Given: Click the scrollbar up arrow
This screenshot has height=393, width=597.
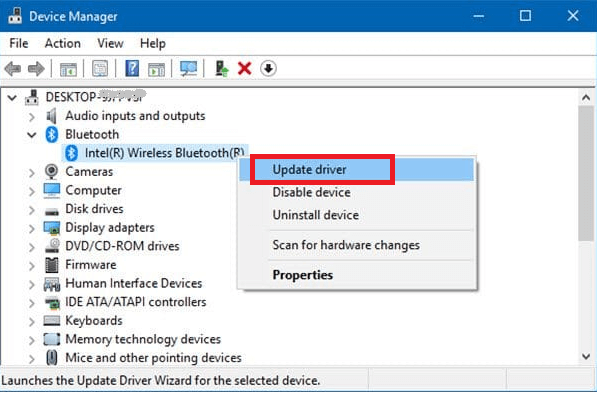Looking at the screenshot, I should pos(586,98).
